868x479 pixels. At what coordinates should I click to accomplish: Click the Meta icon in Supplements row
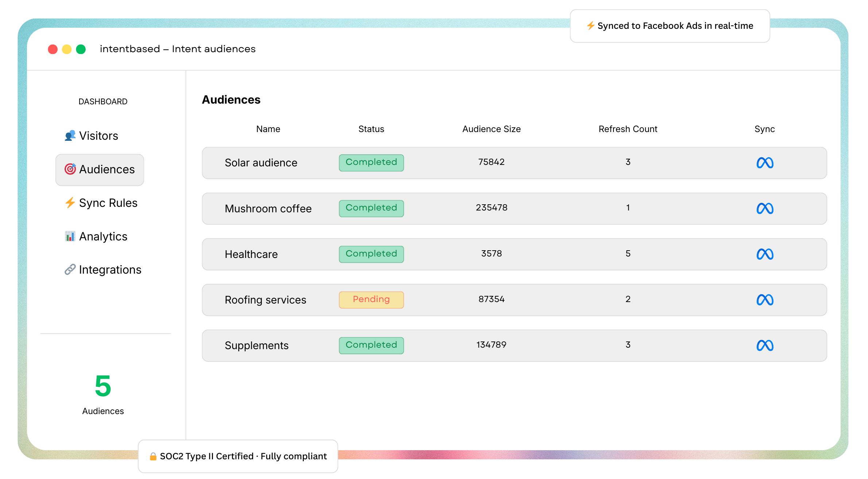(765, 345)
